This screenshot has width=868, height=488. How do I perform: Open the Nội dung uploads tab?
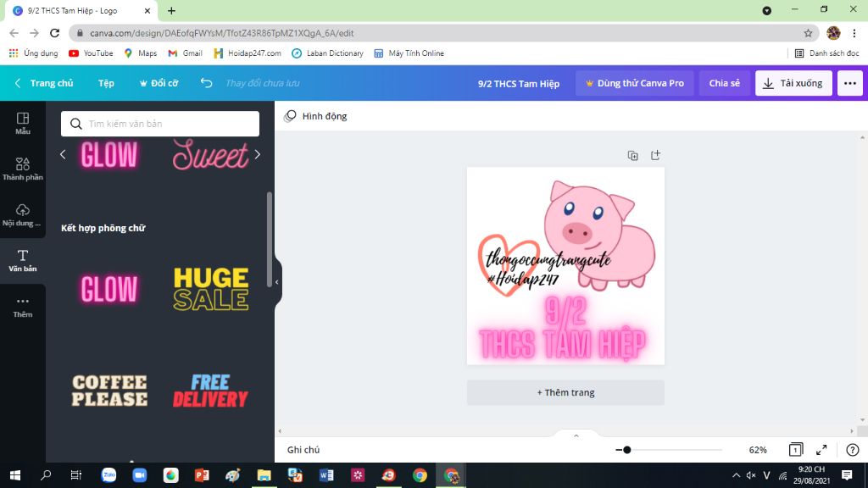(23, 215)
